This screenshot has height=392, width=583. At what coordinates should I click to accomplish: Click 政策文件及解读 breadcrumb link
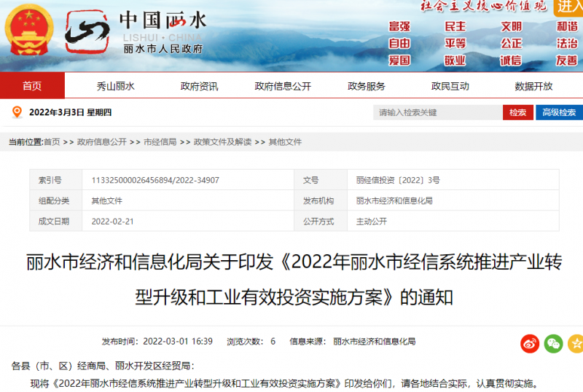click(x=222, y=142)
